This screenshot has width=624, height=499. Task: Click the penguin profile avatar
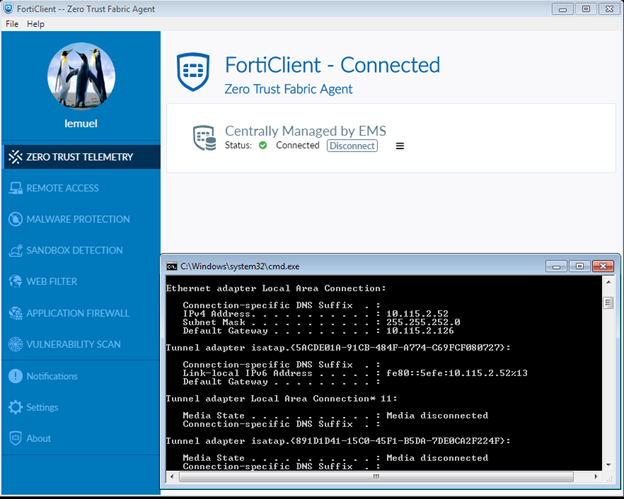click(81, 76)
